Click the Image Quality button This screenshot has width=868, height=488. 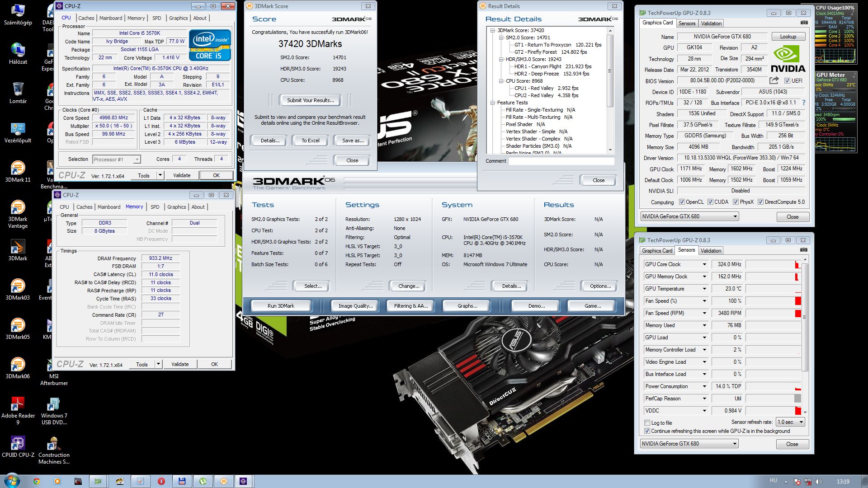pos(355,306)
